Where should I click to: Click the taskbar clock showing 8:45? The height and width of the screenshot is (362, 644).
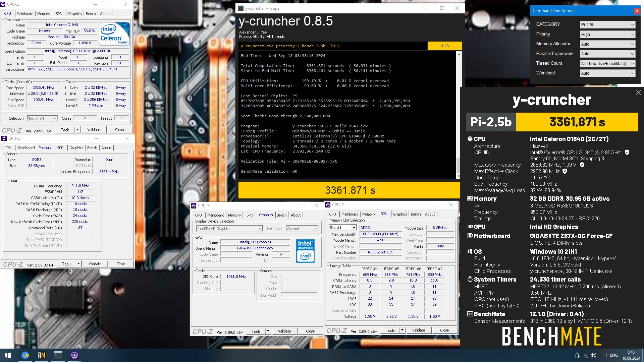[x=631, y=355]
